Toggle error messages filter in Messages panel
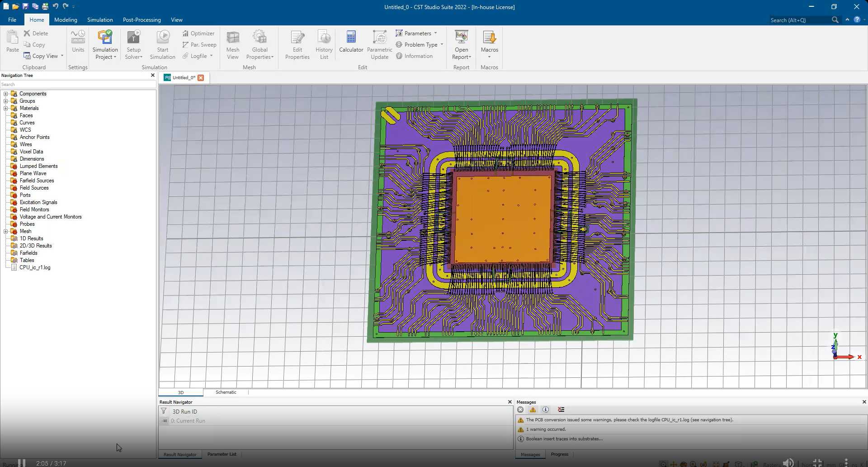This screenshot has height=467, width=868. point(520,410)
